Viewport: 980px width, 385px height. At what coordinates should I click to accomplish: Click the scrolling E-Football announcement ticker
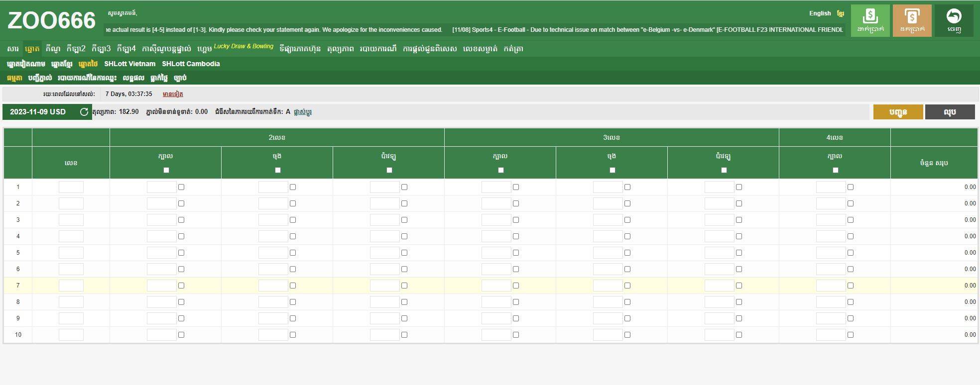point(475,30)
